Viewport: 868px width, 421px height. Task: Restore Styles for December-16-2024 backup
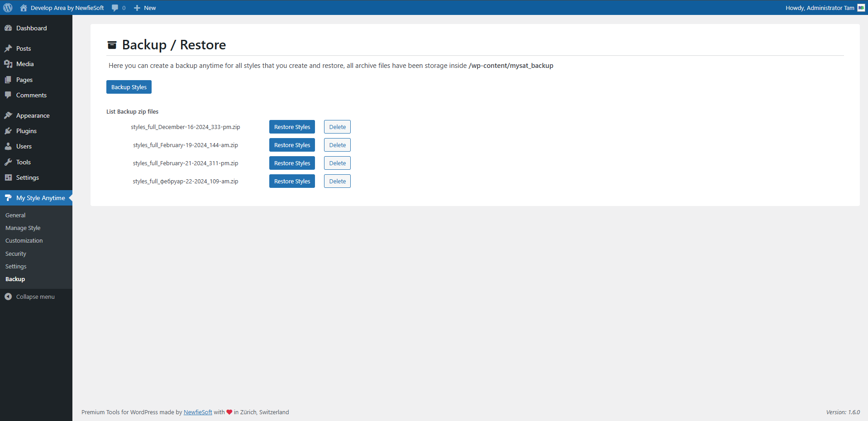point(292,127)
